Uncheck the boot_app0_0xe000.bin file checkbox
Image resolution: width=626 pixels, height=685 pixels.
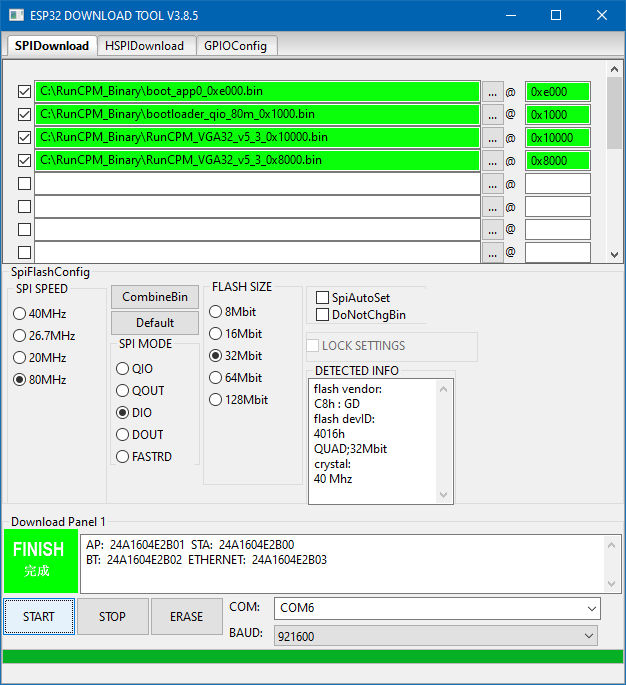[24, 92]
